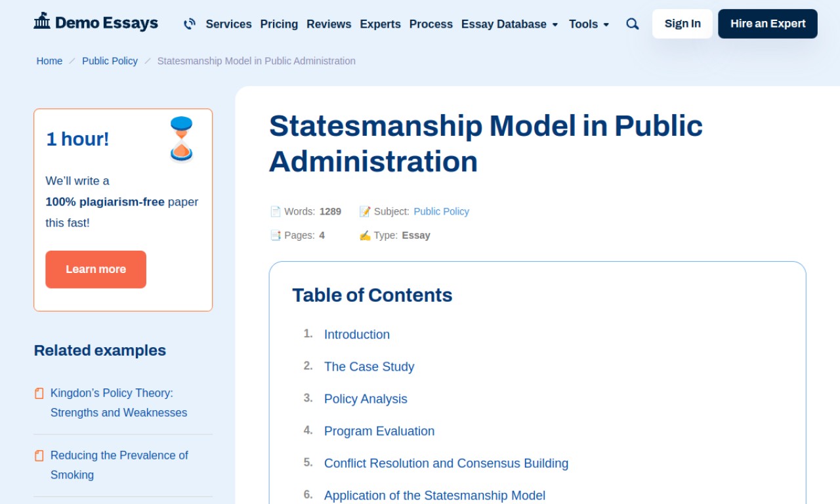Click the Related examples heading
The height and width of the screenshot is (504, 840).
tap(100, 350)
